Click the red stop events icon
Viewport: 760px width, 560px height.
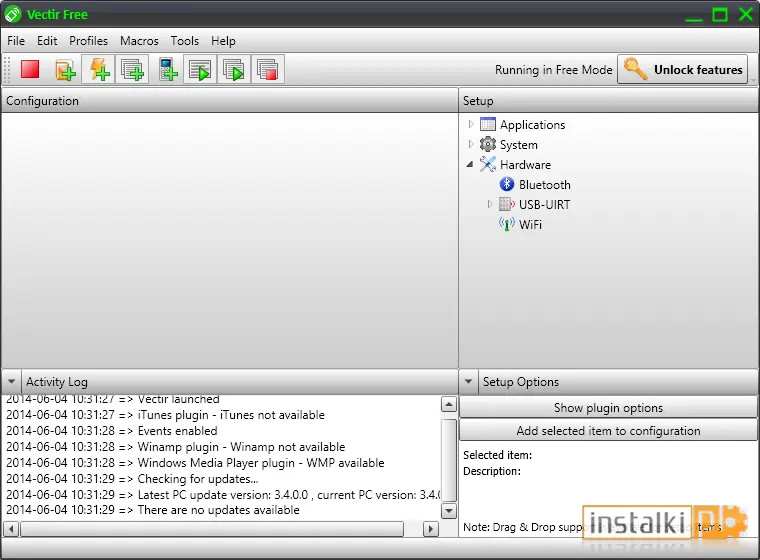(30, 69)
